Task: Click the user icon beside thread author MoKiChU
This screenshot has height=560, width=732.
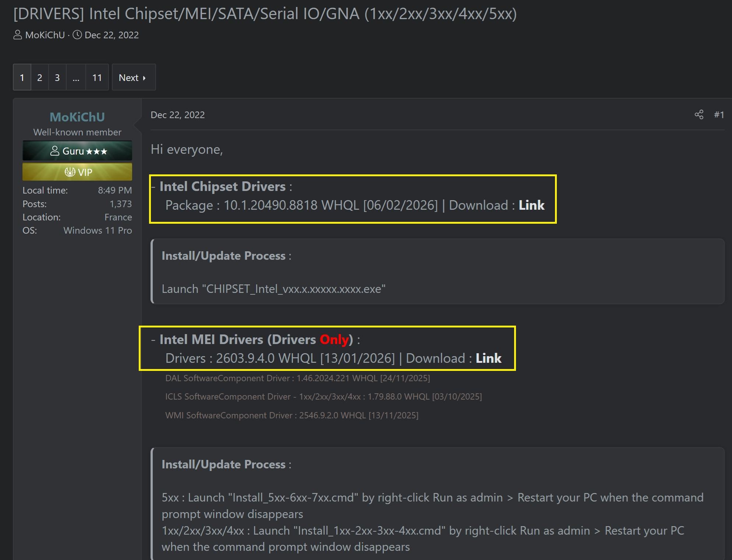Action: coord(18,35)
